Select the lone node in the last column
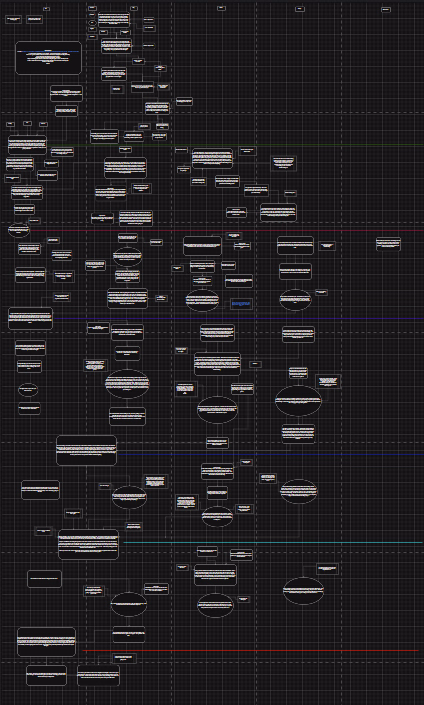 point(388,244)
